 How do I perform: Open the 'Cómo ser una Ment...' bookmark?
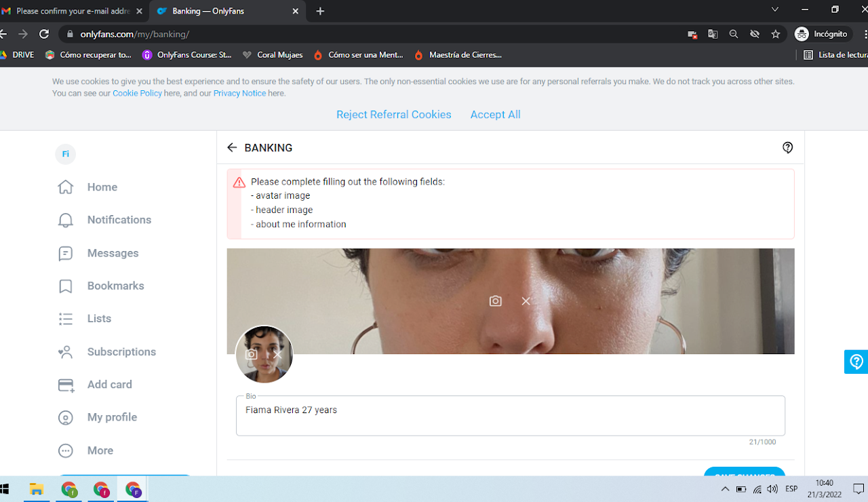click(x=358, y=55)
